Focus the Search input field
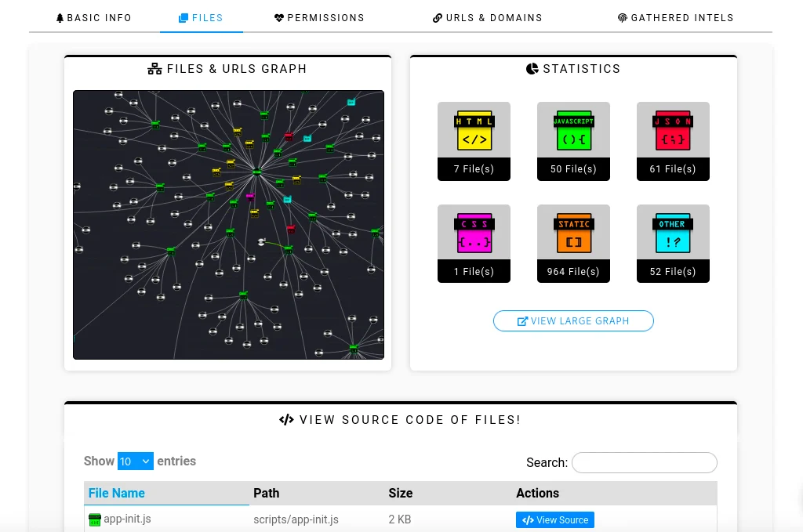 click(645, 462)
